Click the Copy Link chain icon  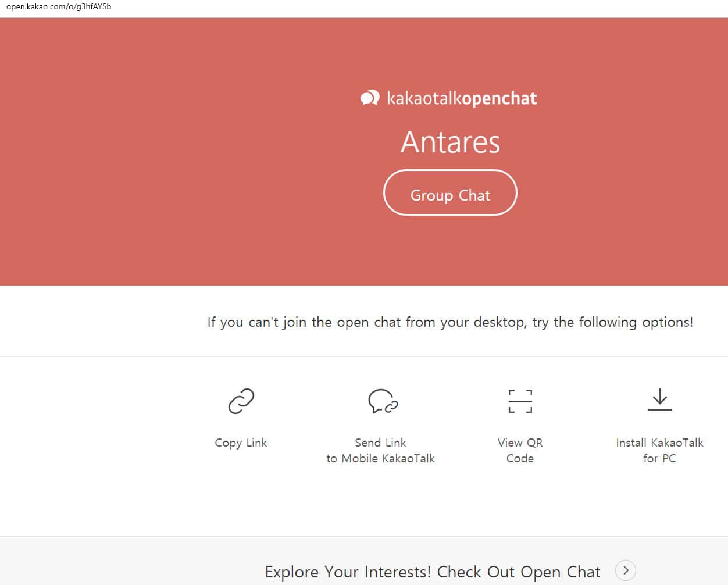click(x=241, y=401)
